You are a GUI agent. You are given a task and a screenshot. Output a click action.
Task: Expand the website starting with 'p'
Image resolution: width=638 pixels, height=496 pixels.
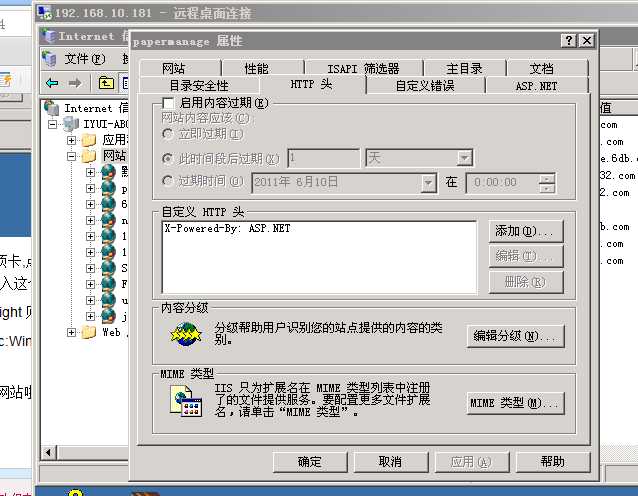[90, 188]
